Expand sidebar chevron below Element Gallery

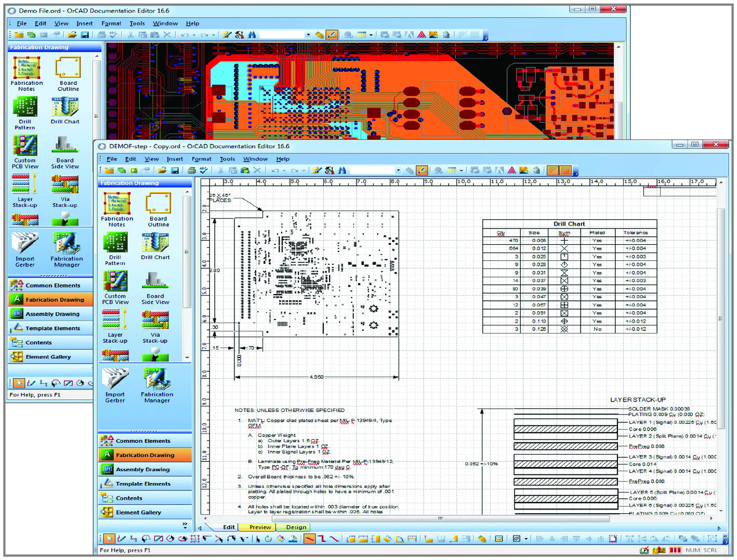click(185, 525)
